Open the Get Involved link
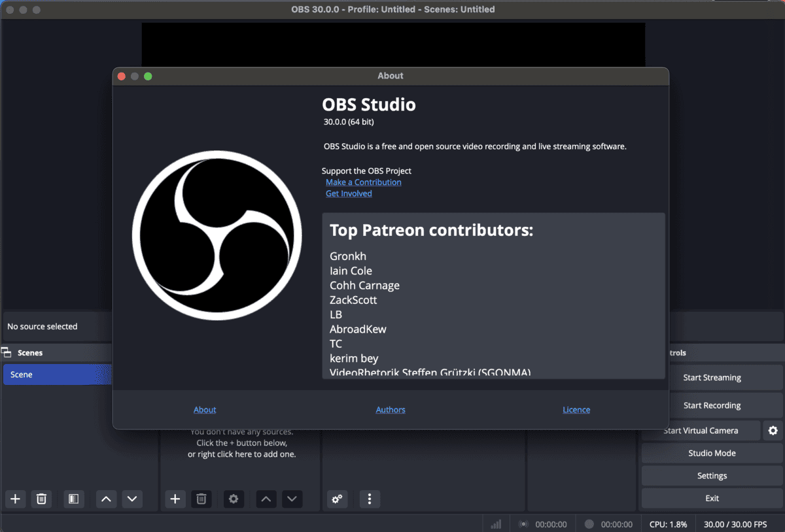 (349, 193)
